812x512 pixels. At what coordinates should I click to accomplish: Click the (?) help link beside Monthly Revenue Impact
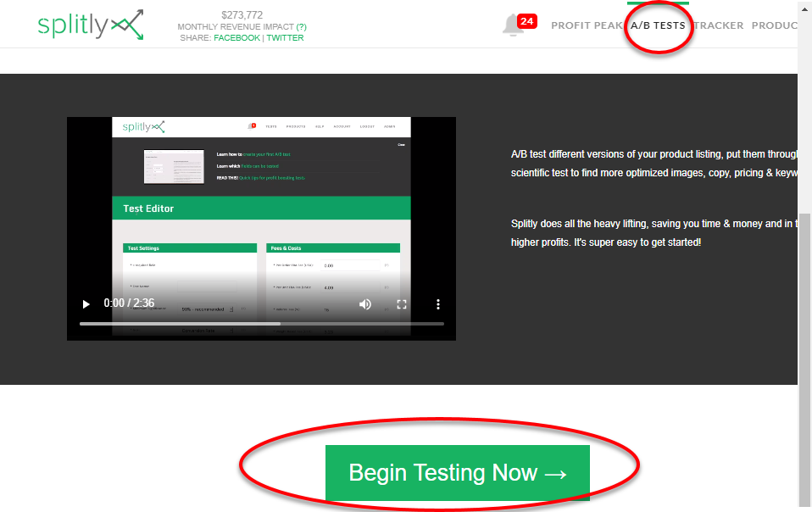point(302,26)
